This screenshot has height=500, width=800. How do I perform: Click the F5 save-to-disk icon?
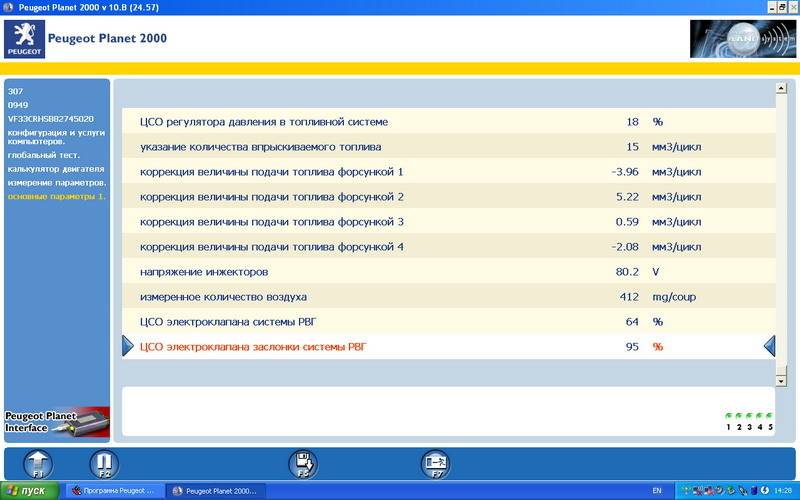[x=303, y=463]
